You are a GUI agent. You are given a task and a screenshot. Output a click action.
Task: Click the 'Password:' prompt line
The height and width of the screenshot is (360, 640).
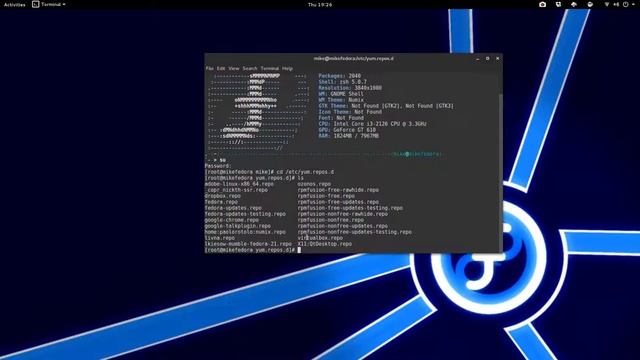[x=218, y=166]
